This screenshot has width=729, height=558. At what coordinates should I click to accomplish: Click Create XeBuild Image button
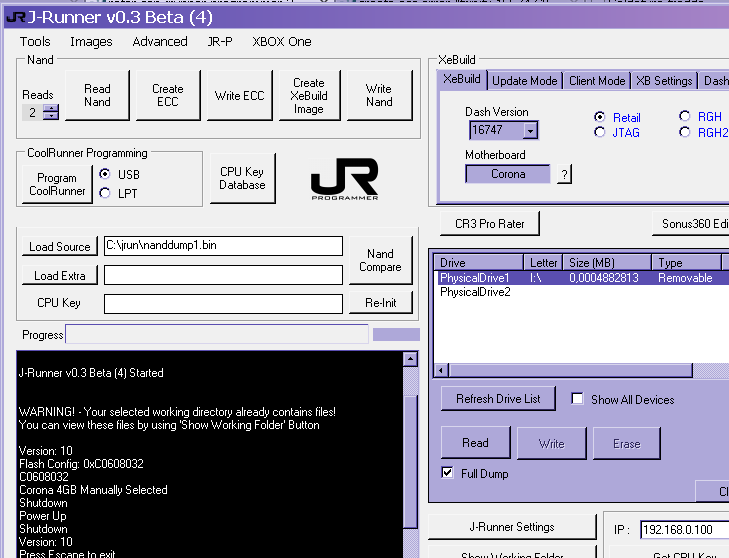309,95
